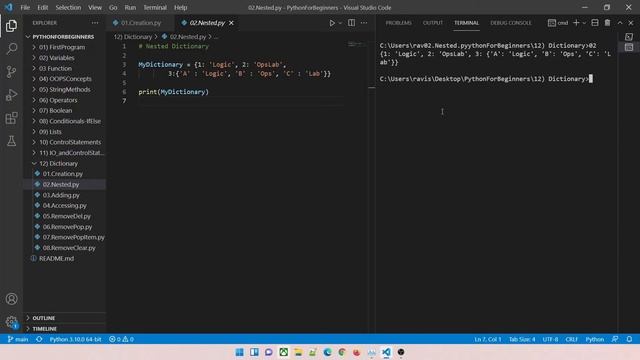
Task: Open the Extensions view
Action: coord(11,118)
